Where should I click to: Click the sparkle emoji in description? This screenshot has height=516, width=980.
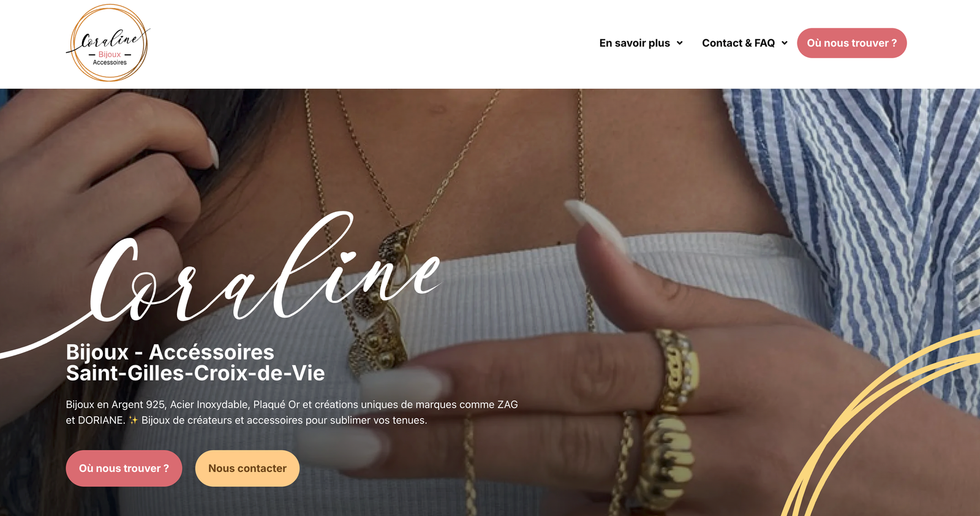(133, 420)
